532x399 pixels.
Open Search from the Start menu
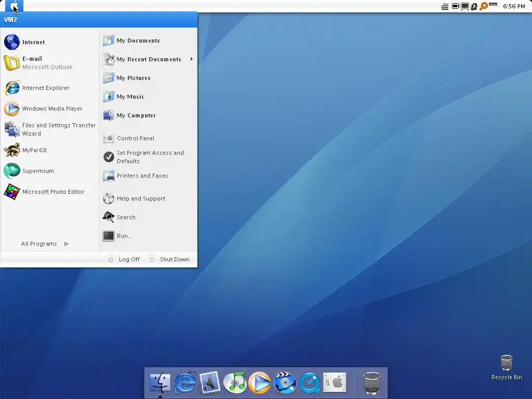point(148,217)
